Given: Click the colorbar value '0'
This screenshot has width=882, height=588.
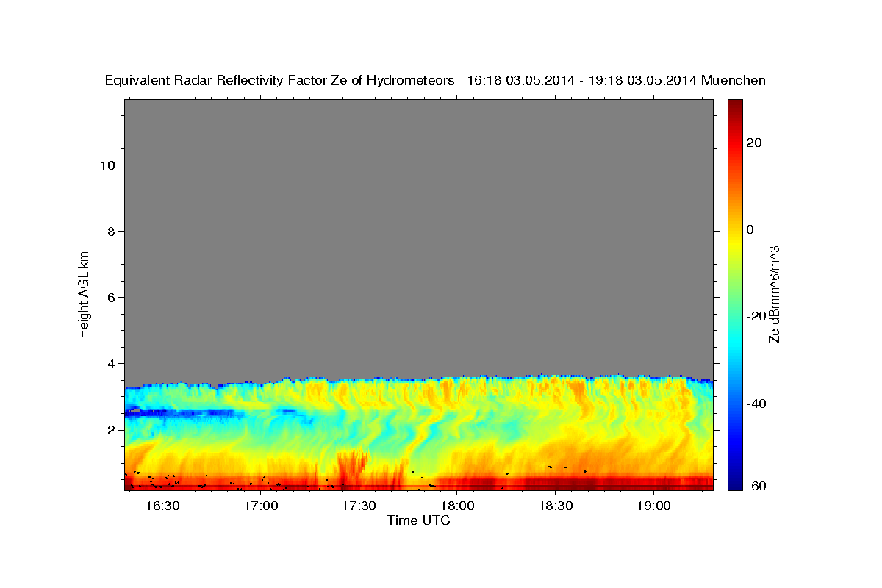Looking at the screenshot, I should point(750,229).
